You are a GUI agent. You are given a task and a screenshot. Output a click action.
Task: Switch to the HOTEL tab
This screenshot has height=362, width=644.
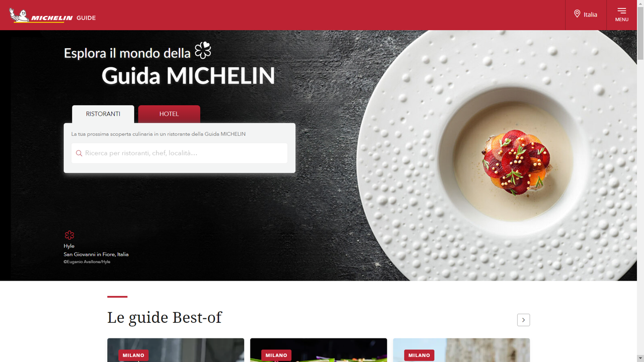169,114
